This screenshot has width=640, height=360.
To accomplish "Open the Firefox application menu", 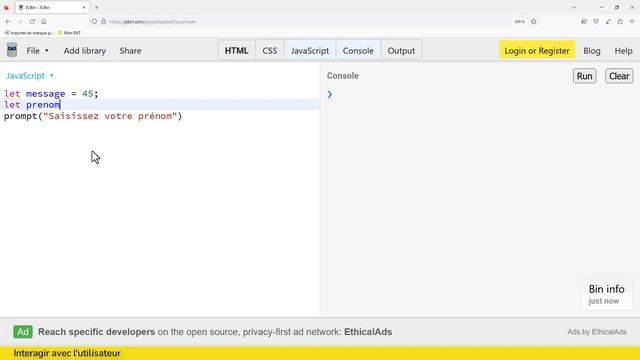I will point(632,22).
